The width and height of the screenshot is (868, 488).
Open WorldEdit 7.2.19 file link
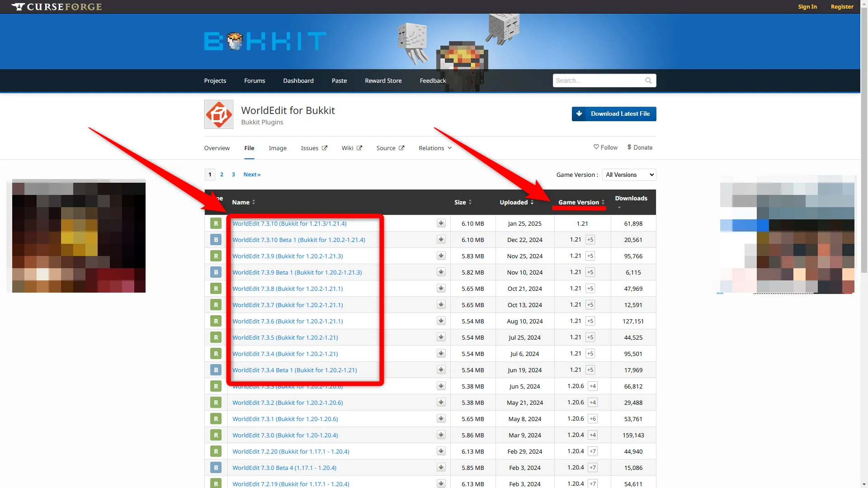coord(291,484)
